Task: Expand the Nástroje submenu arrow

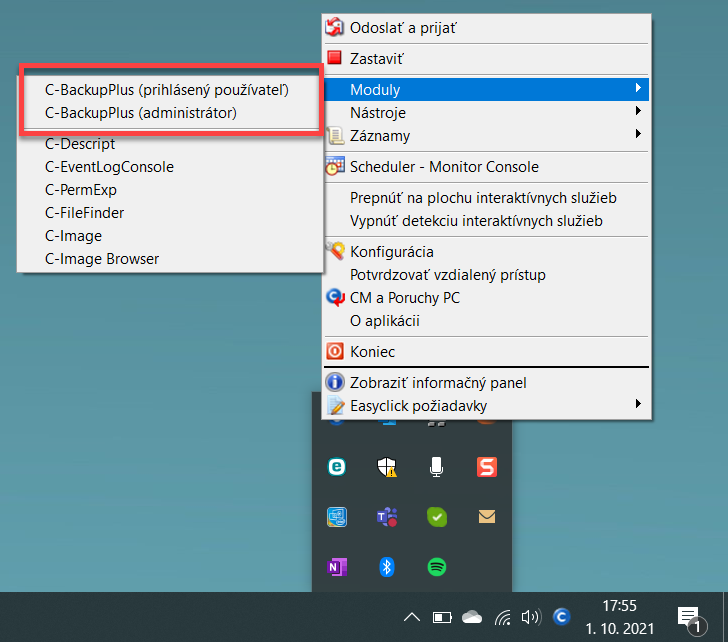Action: click(x=638, y=111)
